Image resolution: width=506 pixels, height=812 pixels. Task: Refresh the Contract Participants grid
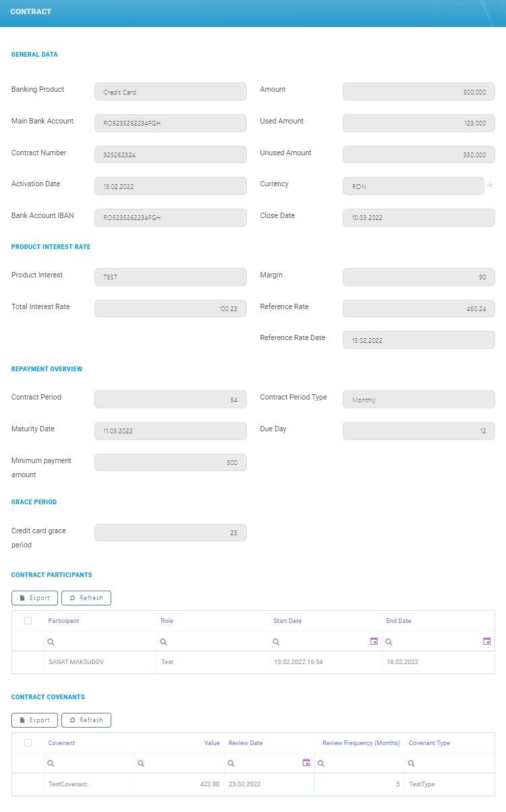pyautogui.click(x=86, y=598)
